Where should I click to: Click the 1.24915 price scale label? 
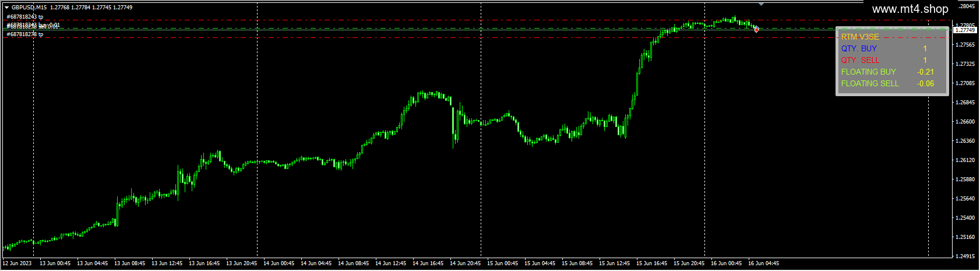click(x=966, y=256)
